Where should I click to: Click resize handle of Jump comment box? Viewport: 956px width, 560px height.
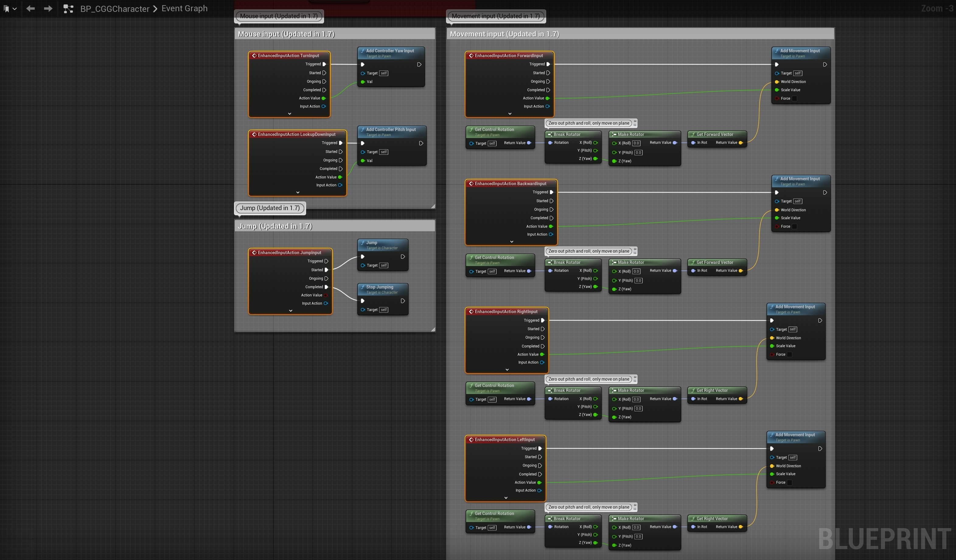[433, 330]
